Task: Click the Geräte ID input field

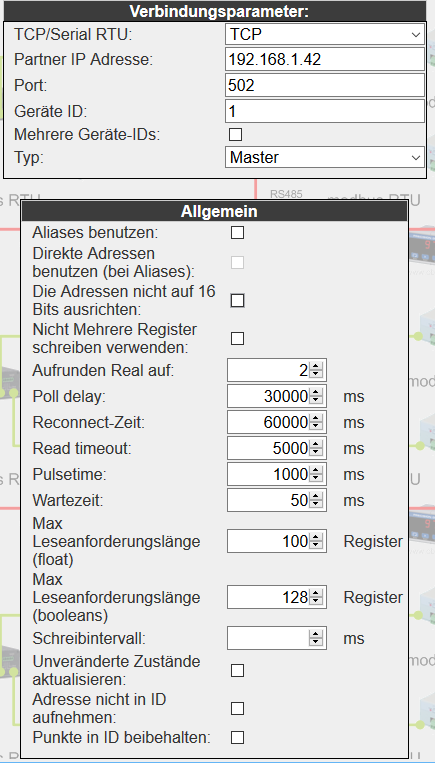Action: pyautogui.click(x=325, y=112)
